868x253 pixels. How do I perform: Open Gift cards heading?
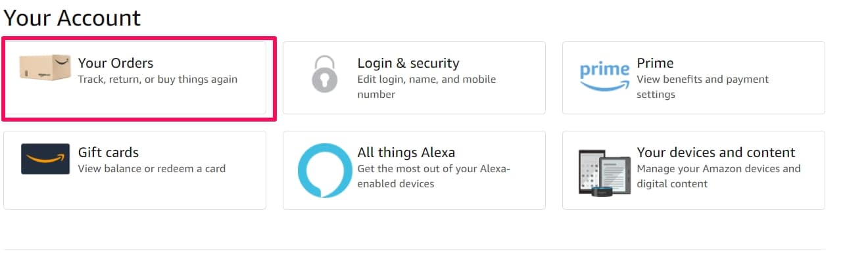[108, 152]
